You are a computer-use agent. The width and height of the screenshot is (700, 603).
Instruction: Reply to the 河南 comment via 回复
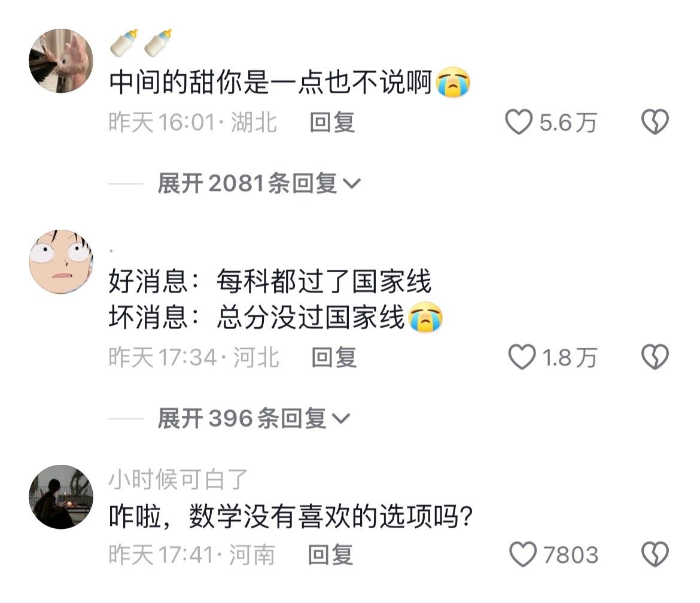point(330,555)
